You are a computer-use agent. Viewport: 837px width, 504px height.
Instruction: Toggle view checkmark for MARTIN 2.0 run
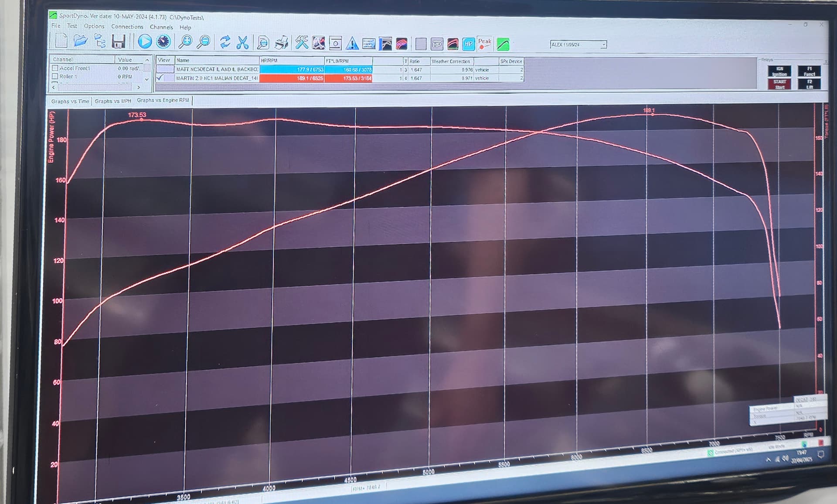[160, 78]
